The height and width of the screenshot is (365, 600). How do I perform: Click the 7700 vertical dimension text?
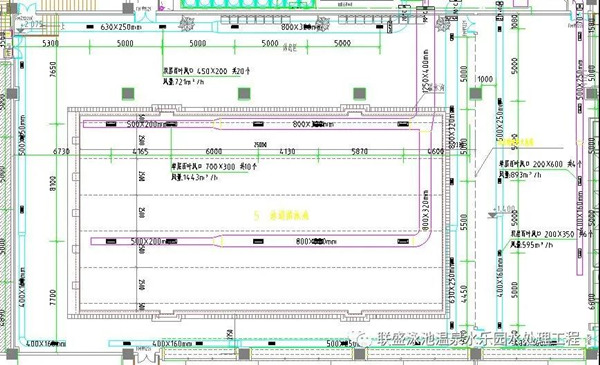(53, 297)
